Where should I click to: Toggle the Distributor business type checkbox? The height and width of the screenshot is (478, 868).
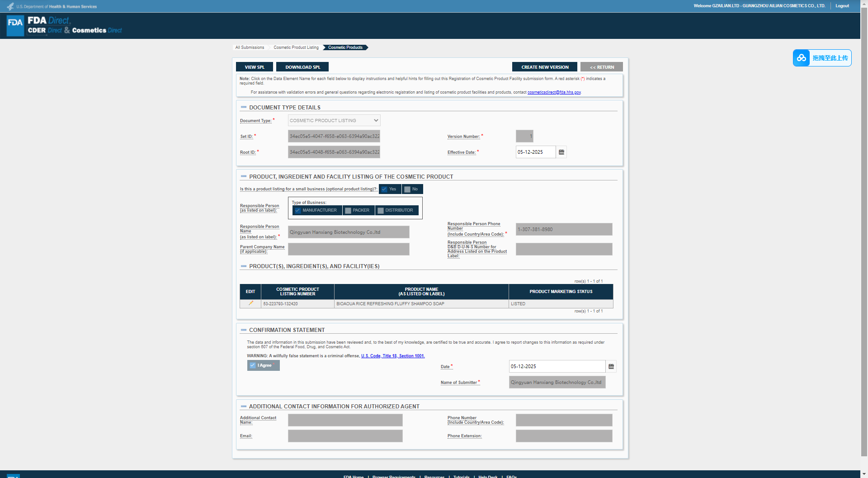tap(381, 211)
